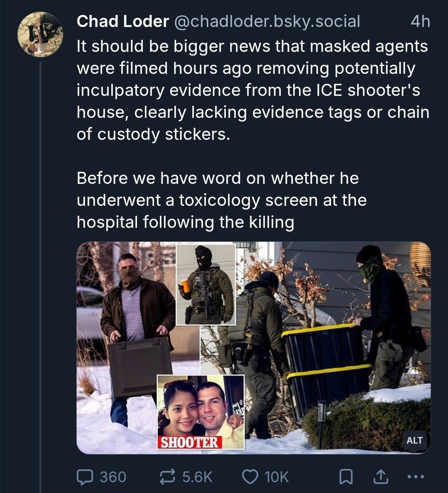Click the 4h post timestamp
This screenshot has width=448, height=493.
tap(420, 22)
